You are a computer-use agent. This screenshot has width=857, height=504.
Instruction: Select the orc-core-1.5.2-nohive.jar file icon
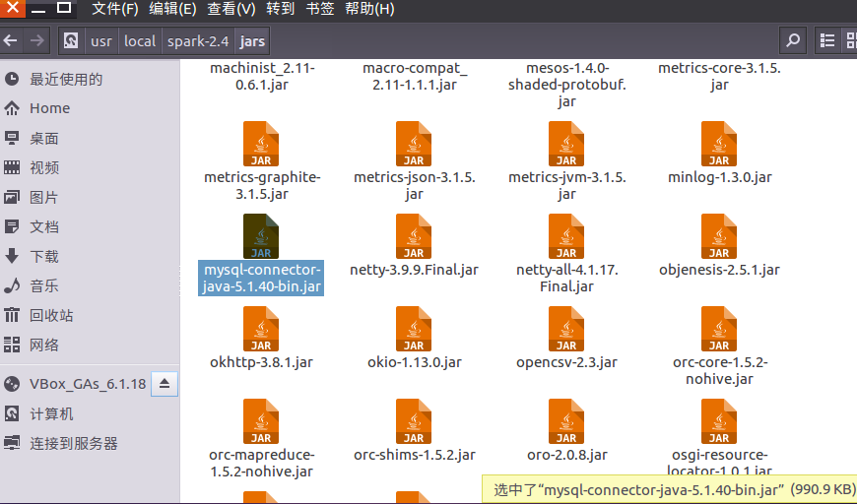[x=719, y=329]
